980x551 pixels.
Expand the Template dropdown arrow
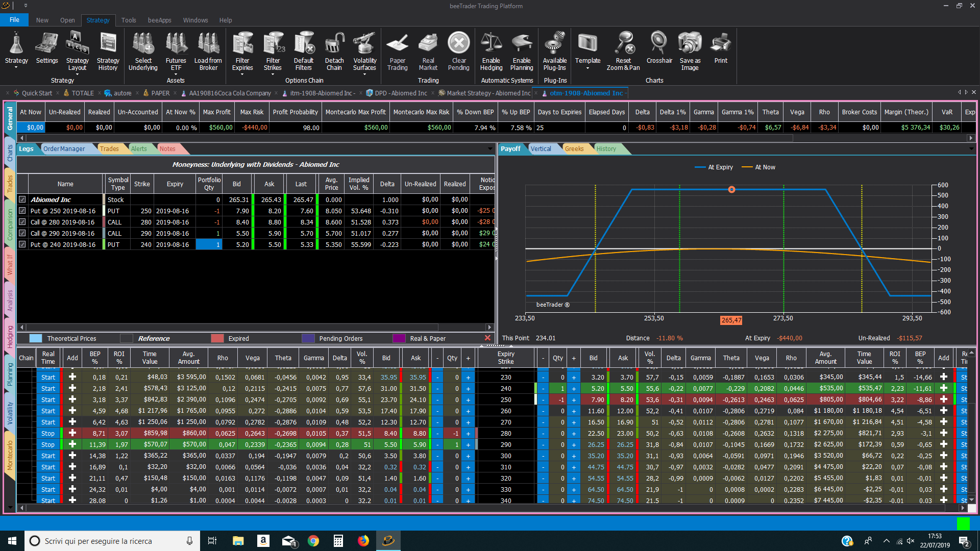[587, 68]
